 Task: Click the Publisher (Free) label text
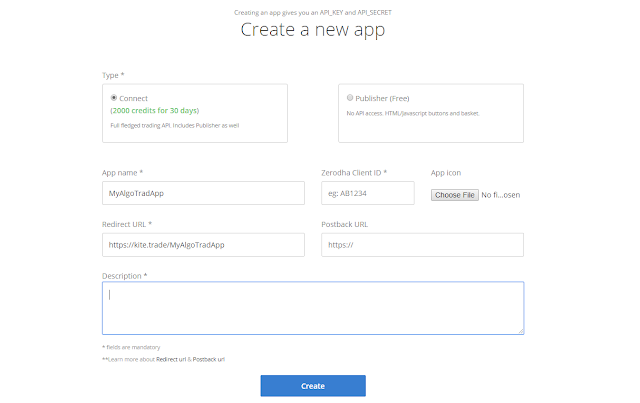click(x=382, y=98)
